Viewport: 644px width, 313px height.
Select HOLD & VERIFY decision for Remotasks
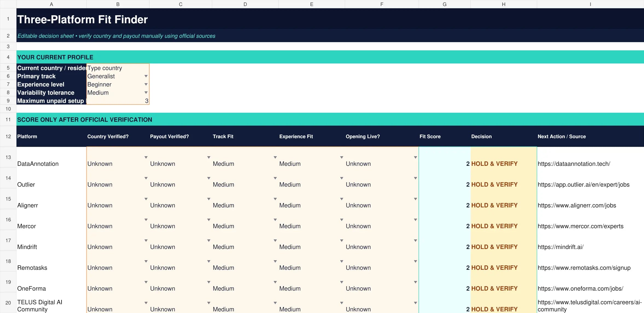click(x=504, y=261)
